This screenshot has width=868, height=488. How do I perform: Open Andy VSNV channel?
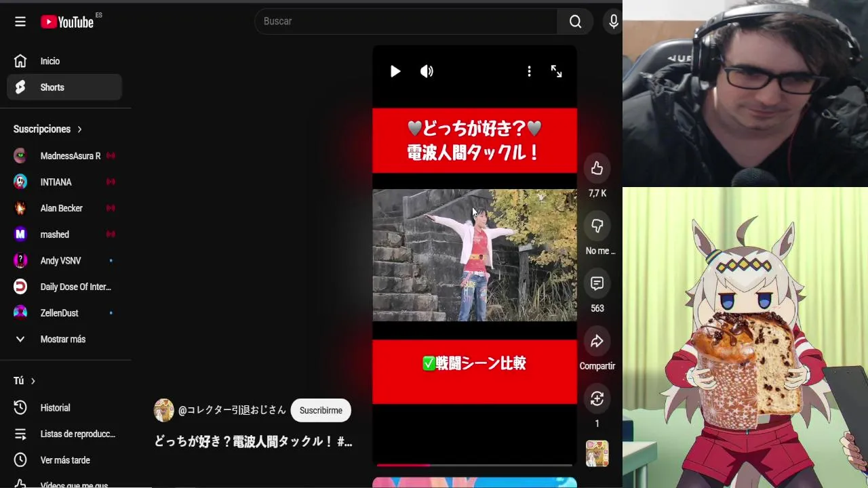click(x=64, y=261)
